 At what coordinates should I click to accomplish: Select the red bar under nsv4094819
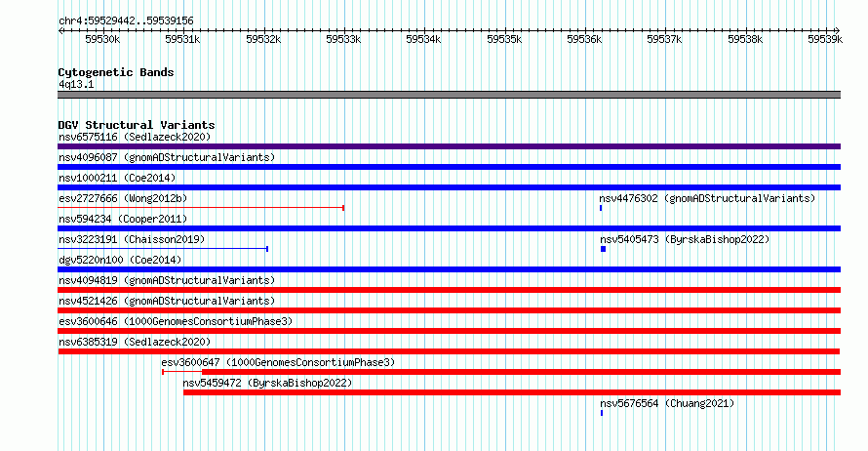[x=449, y=290]
